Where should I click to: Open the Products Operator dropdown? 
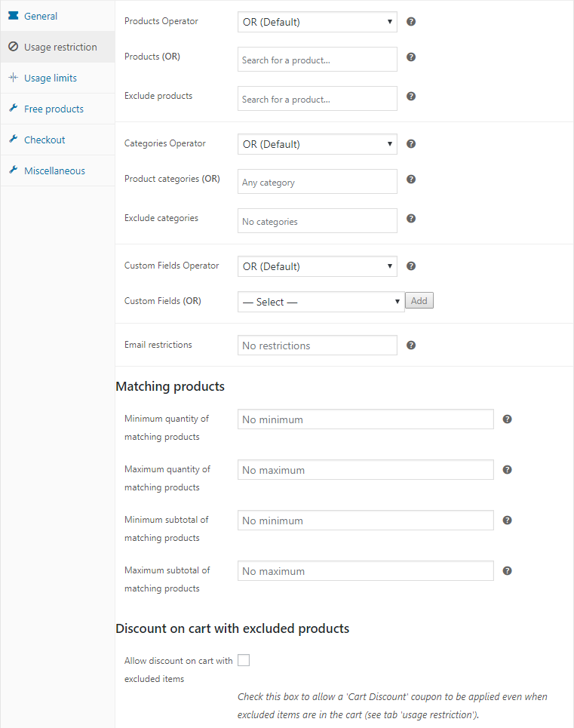tap(317, 21)
